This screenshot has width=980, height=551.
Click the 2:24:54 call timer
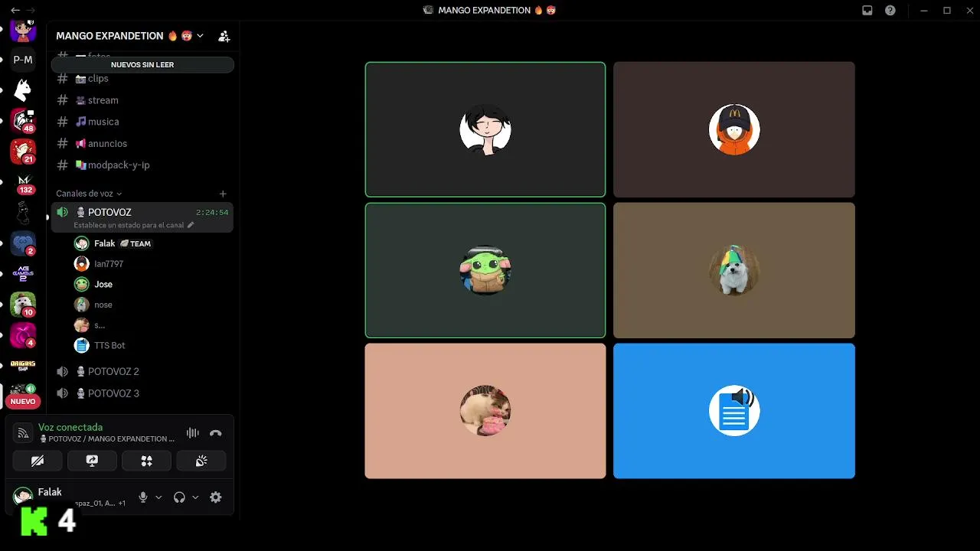[x=212, y=212]
